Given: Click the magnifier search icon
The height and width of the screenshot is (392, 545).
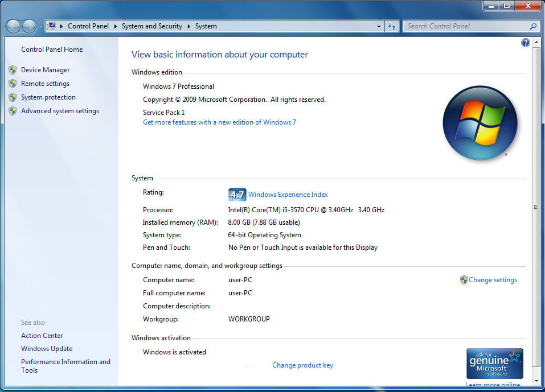Looking at the screenshot, I should (533, 26).
